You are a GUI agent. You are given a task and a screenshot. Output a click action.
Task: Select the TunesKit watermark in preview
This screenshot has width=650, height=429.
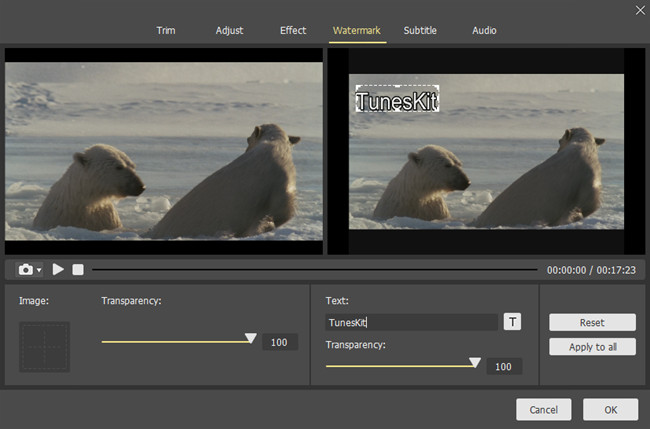click(397, 99)
